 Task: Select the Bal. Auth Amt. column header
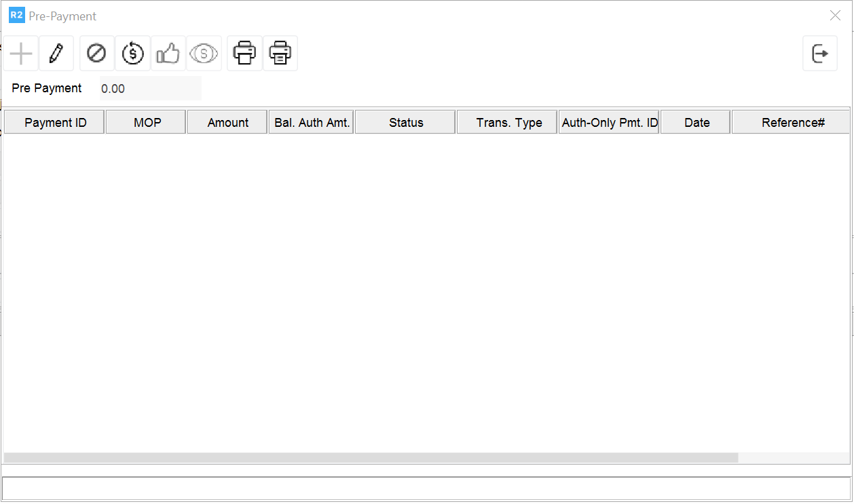312,123
